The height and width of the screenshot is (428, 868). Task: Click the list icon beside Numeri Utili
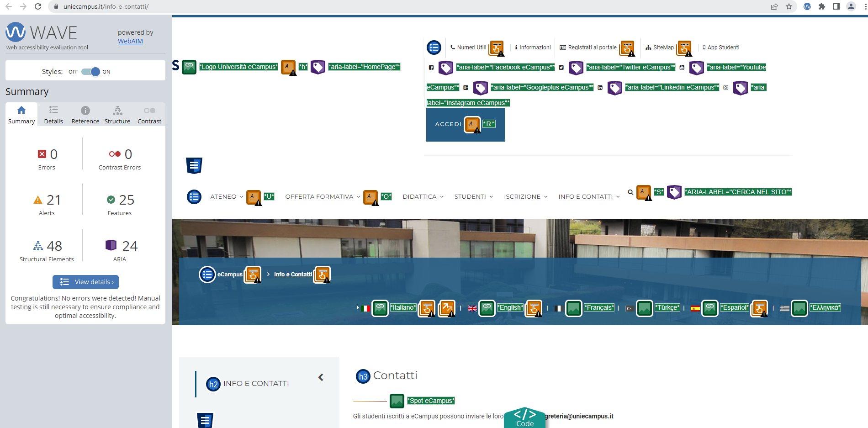tap(434, 47)
